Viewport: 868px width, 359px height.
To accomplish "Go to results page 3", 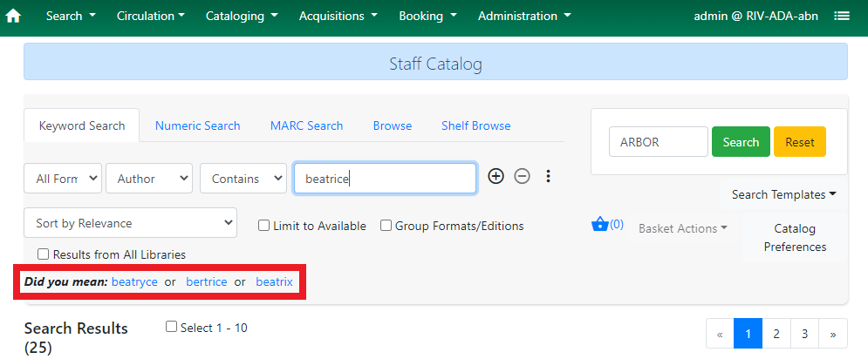I will (x=804, y=334).
